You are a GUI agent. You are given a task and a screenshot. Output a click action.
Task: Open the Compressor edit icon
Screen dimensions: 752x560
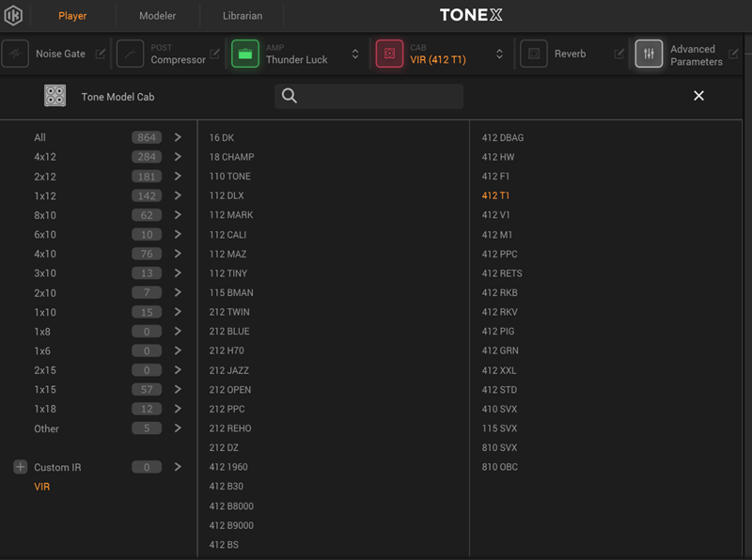coord(215,54)
